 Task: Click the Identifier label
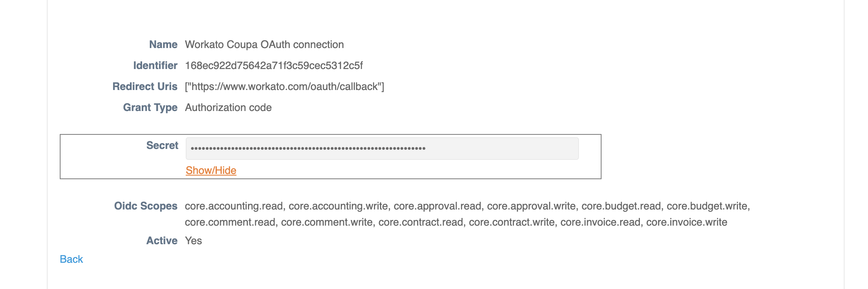[155, 65]
